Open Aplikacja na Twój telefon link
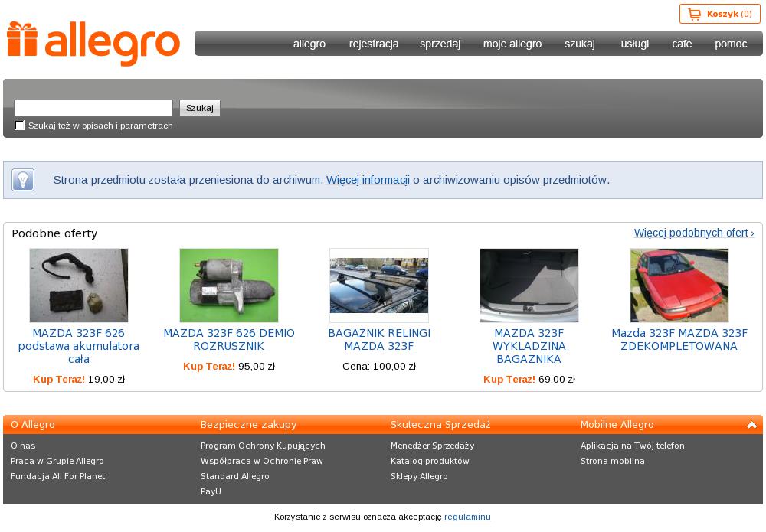Image resolution: width=766 pixels, height=532 pixels. click(x=632, y=446)
